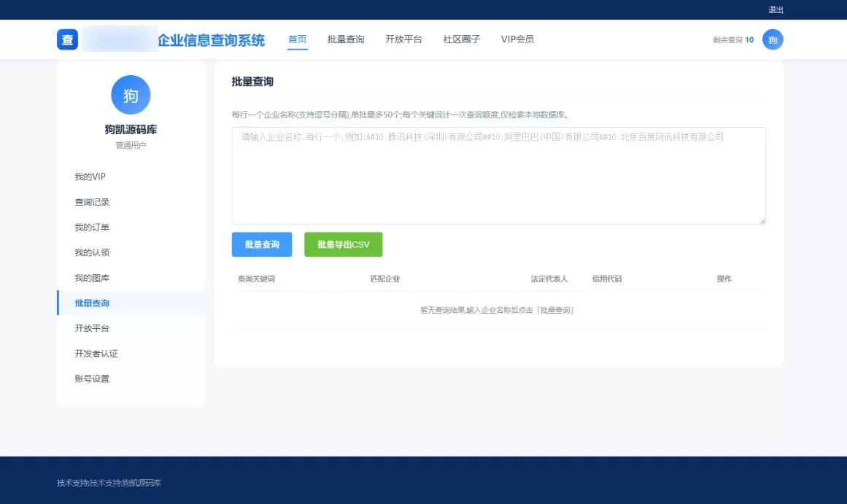Focus the enterprise names text area
The height and width of the screenshot is (504, 847).
tap(498, 176)
